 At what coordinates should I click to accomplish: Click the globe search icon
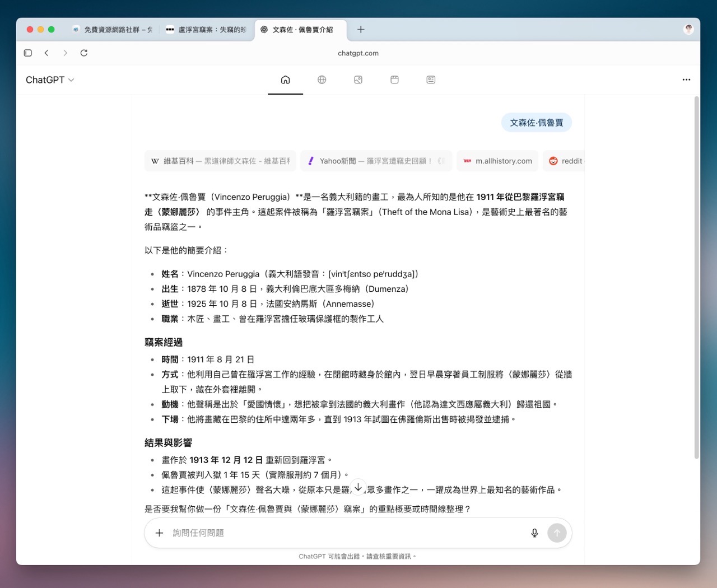click(x=322, y=80)
